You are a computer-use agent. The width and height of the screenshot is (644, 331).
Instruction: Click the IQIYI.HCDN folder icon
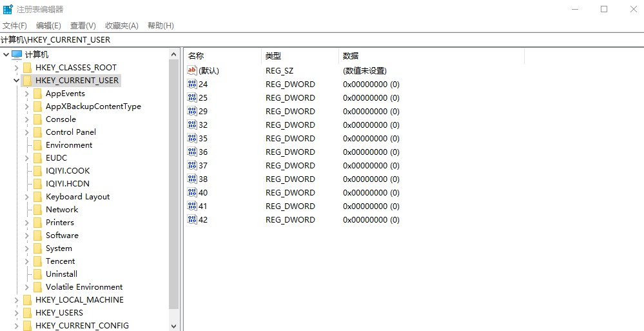[x=38, y=184]
